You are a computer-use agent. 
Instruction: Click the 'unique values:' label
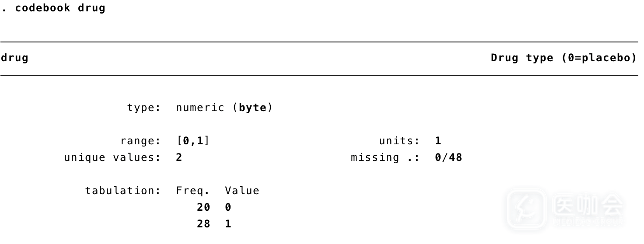pos(112,157)
